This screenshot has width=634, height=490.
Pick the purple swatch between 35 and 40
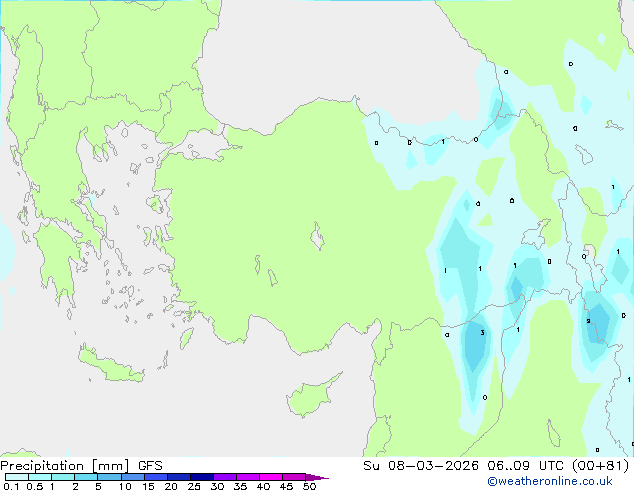248,477
